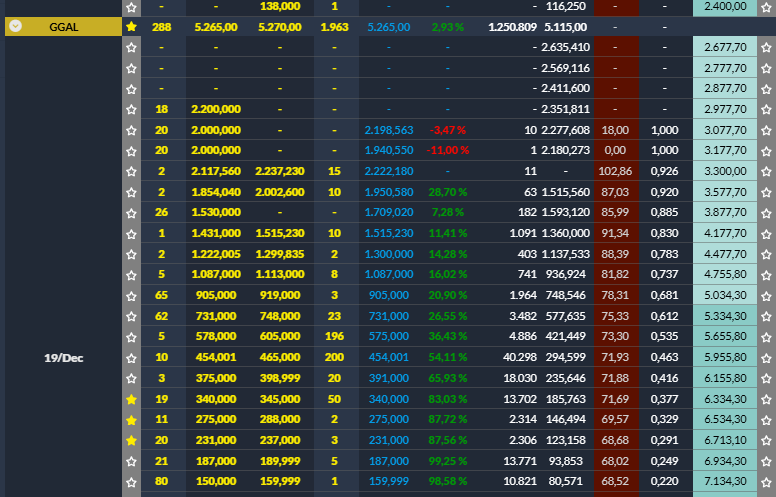The height and width of the screenshot is (497, 776).
Task: Unfavorite the GGAL underlying row star
Action: [x=131, y=27]
